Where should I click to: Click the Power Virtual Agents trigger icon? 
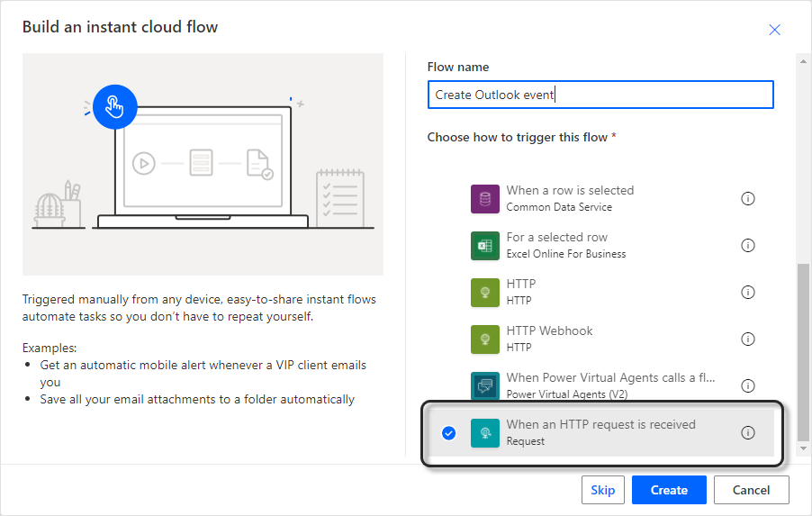click(484, 386)
